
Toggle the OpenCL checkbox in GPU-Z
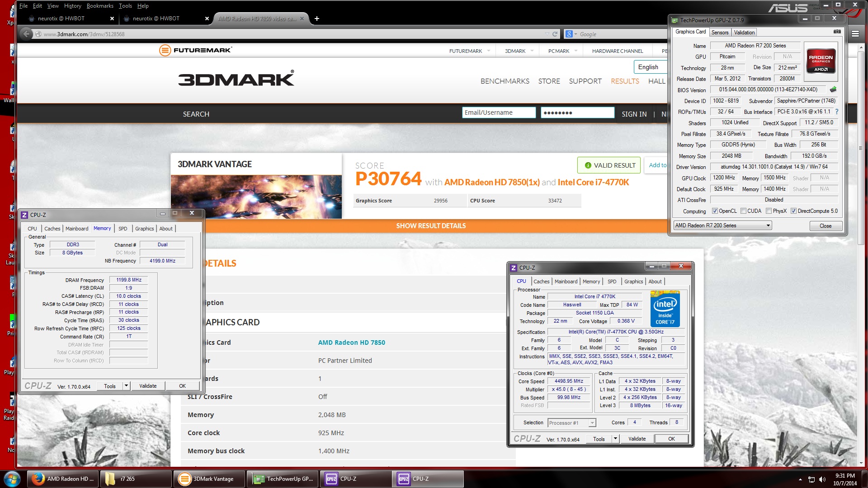[x=715, y=211]
